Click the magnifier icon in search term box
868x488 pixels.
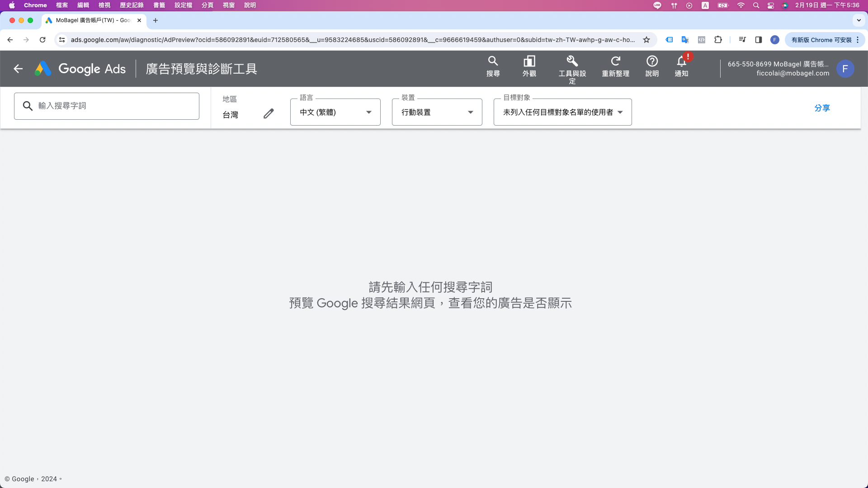(28, 106)
